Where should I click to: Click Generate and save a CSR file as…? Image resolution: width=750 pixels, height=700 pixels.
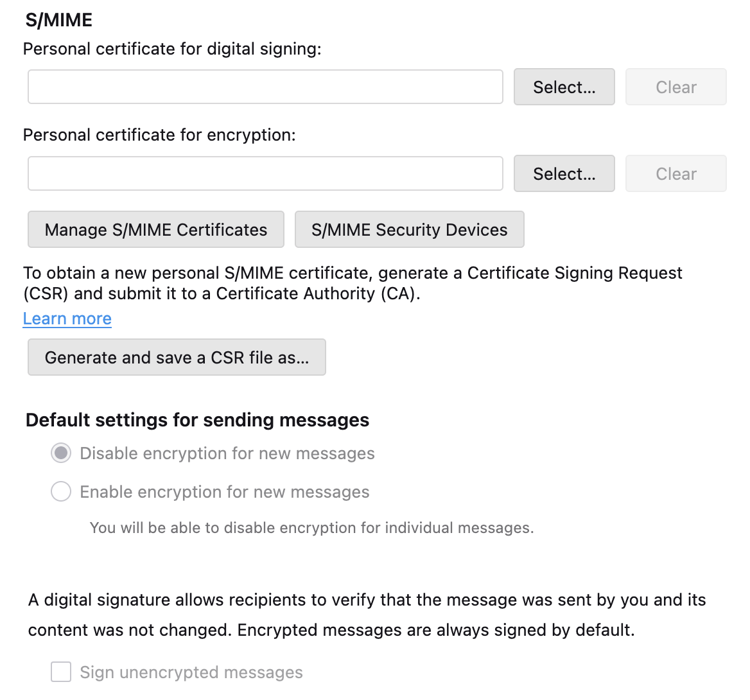pos(177,357)
